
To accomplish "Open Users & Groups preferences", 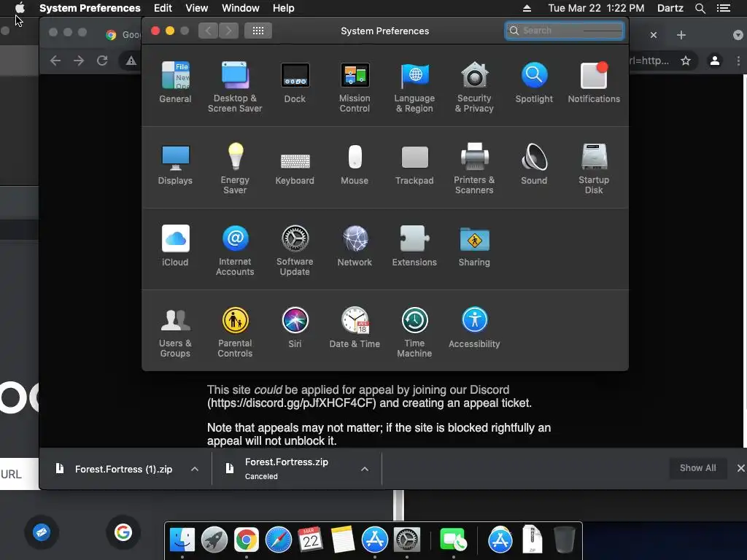I will [x=175, y=332].
